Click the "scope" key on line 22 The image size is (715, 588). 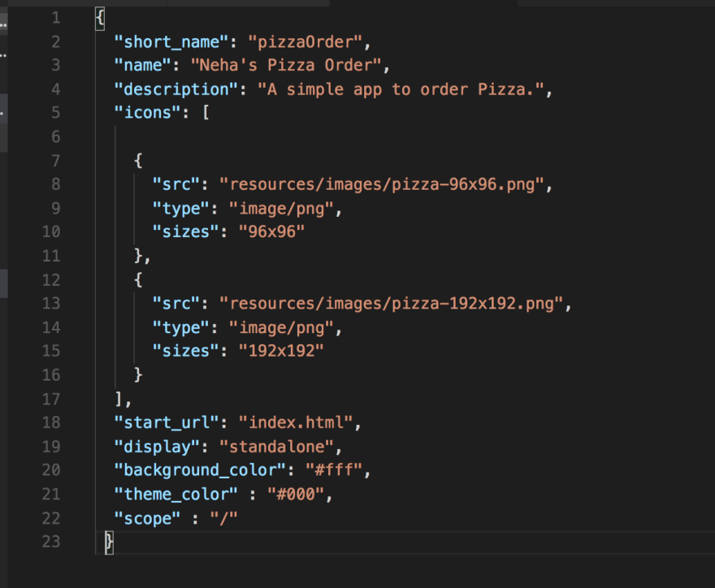pyautogui.click(x=147, y=519)
